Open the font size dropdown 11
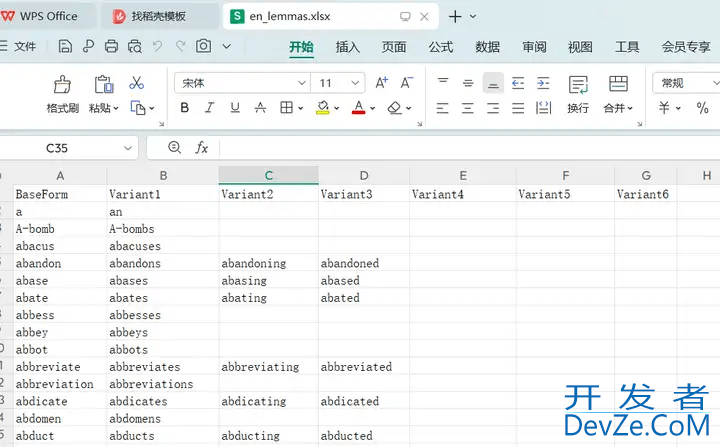 (355, 83)
